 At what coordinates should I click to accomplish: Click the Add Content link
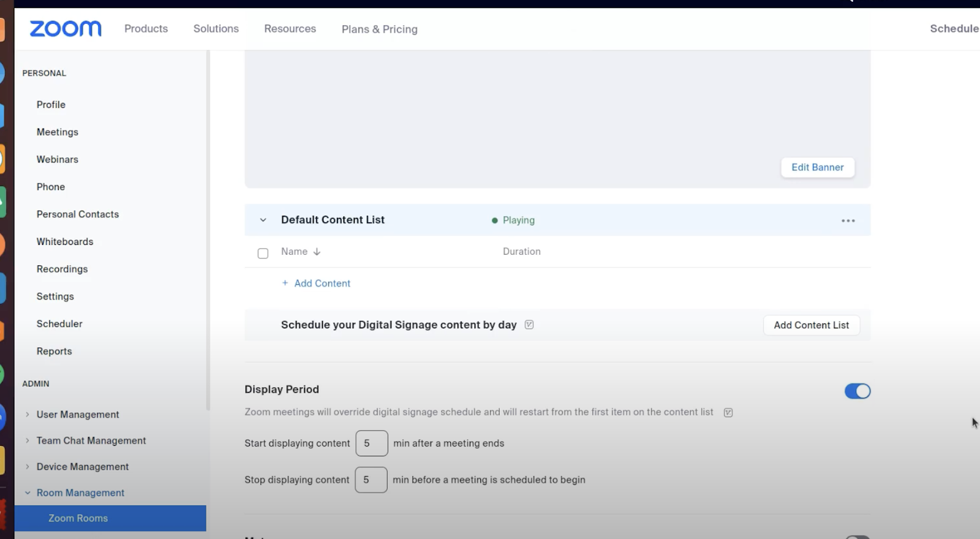click(x=322, y=283)
